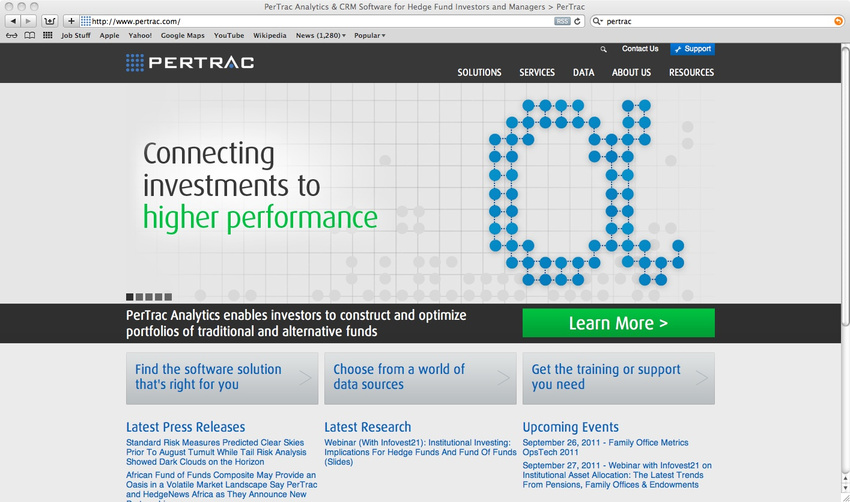Open September 27 Infovest21 webinar event
850x502 pixels.
tap(617, 475)
